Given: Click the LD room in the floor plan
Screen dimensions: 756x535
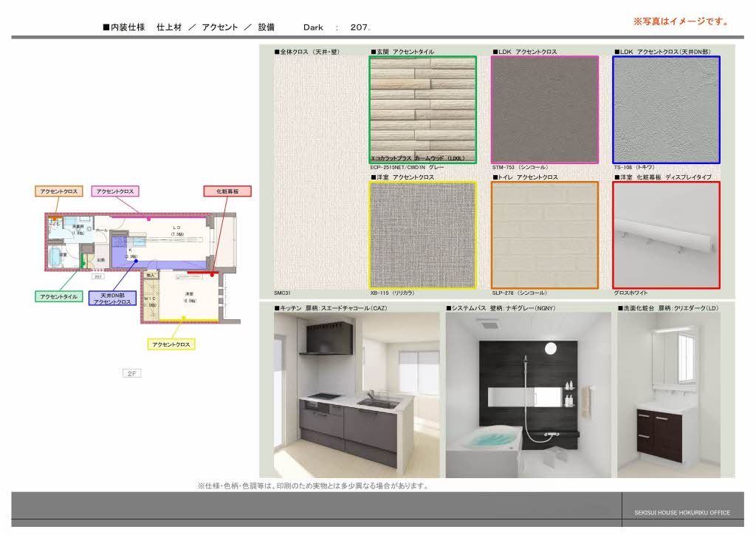Looking at the screenshot, I should (176, 231).
